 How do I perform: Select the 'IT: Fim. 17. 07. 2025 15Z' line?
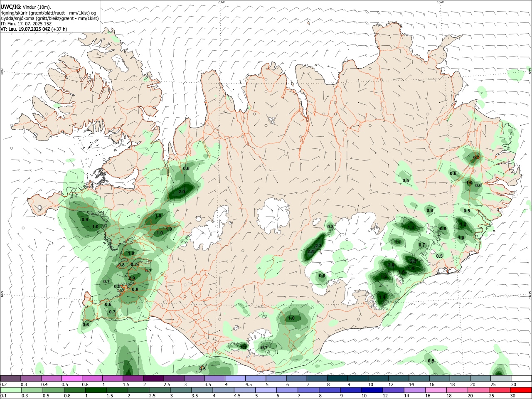26,24
